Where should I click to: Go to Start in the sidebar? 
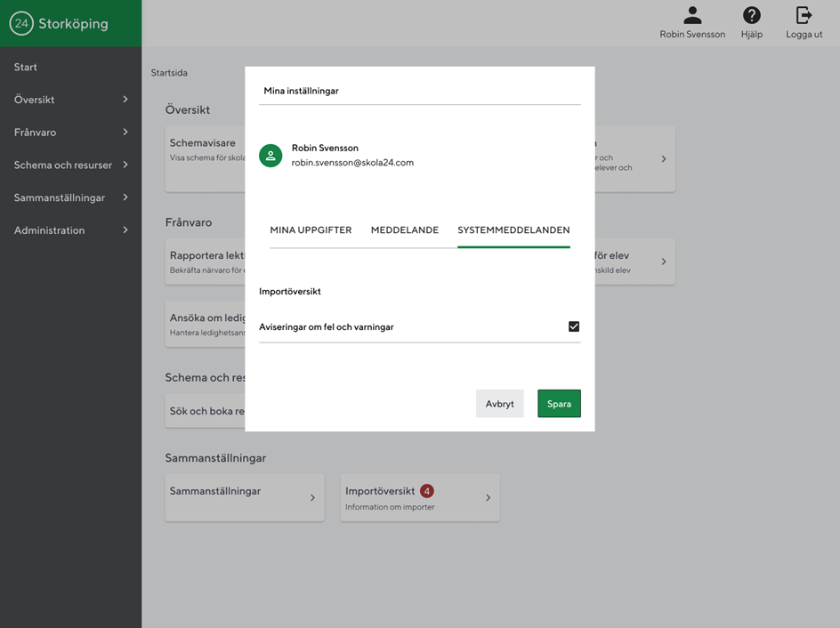pos(26,68)
